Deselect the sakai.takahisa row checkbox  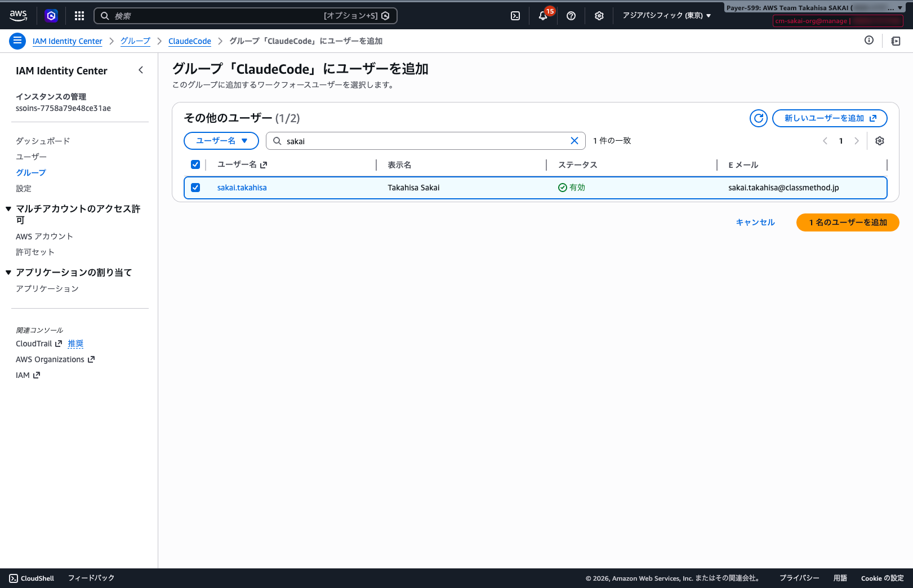[x=195, y=188]
